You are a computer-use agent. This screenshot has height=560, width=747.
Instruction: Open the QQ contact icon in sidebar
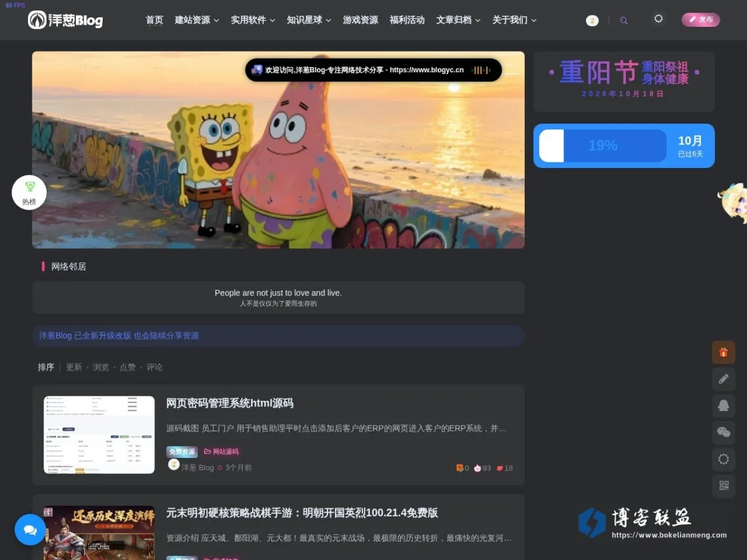coord(723,406)
